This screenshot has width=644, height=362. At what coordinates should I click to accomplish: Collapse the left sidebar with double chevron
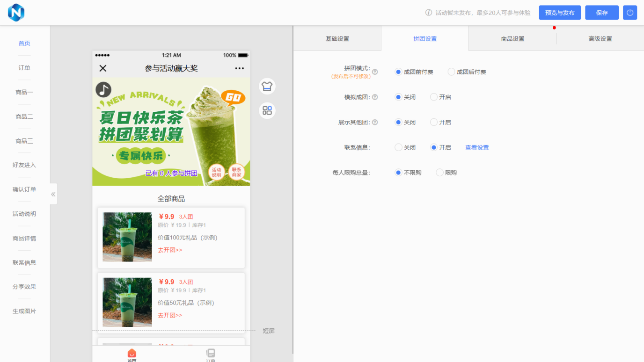pyautogui.click(x=53, y=194)
